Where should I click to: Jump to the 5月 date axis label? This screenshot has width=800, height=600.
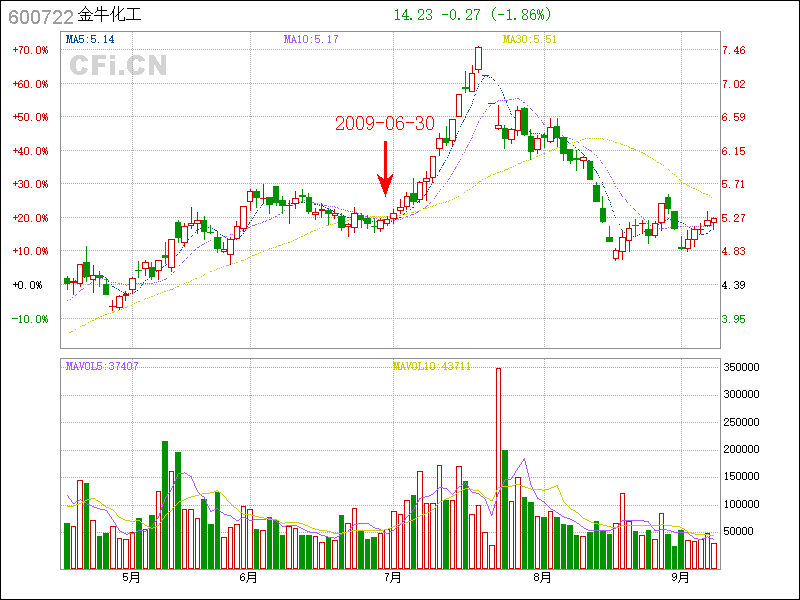[x=131, y=577]
